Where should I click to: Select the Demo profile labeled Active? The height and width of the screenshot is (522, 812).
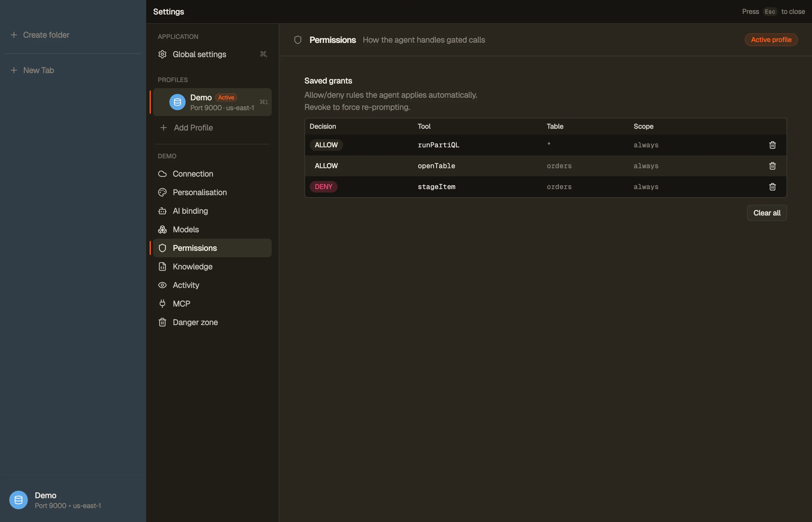212,102
